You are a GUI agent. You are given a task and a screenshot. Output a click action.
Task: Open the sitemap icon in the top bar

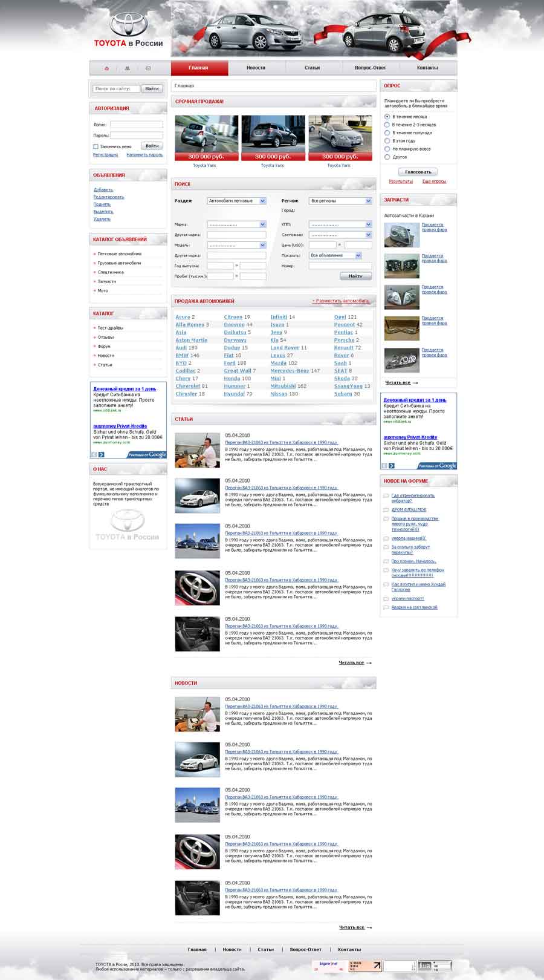[x=127, y=68]
